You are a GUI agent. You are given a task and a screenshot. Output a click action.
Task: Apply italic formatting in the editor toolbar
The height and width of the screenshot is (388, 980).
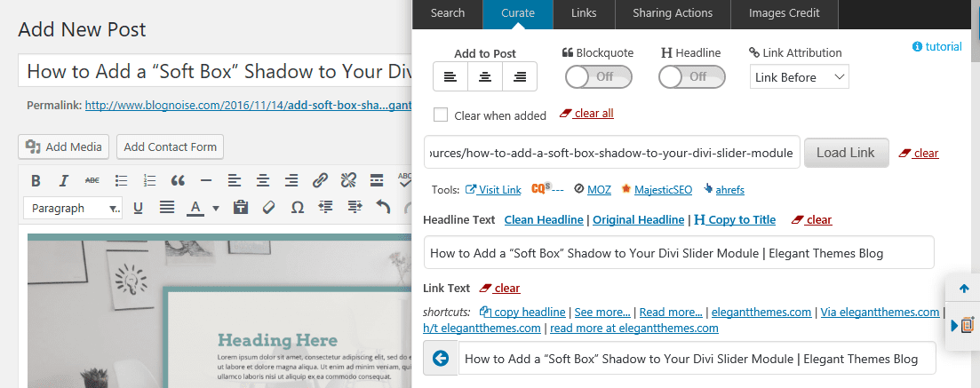pyautogui.click(x=63, y=181)
